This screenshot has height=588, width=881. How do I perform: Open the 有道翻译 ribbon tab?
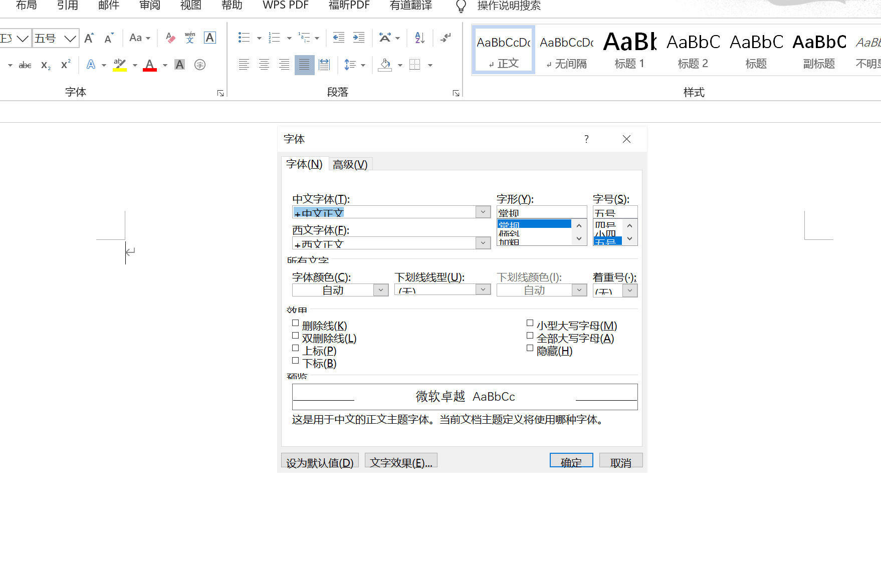pyautogui.click(x=411, y=6)
